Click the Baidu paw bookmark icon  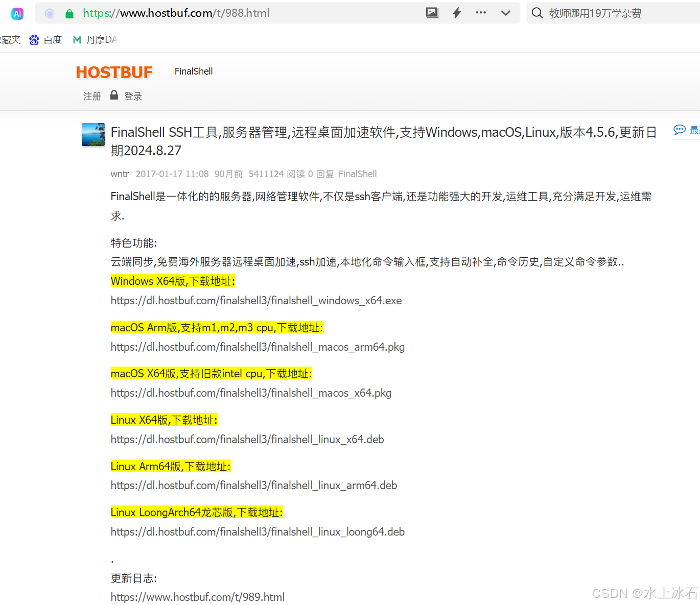click(34, 40)
